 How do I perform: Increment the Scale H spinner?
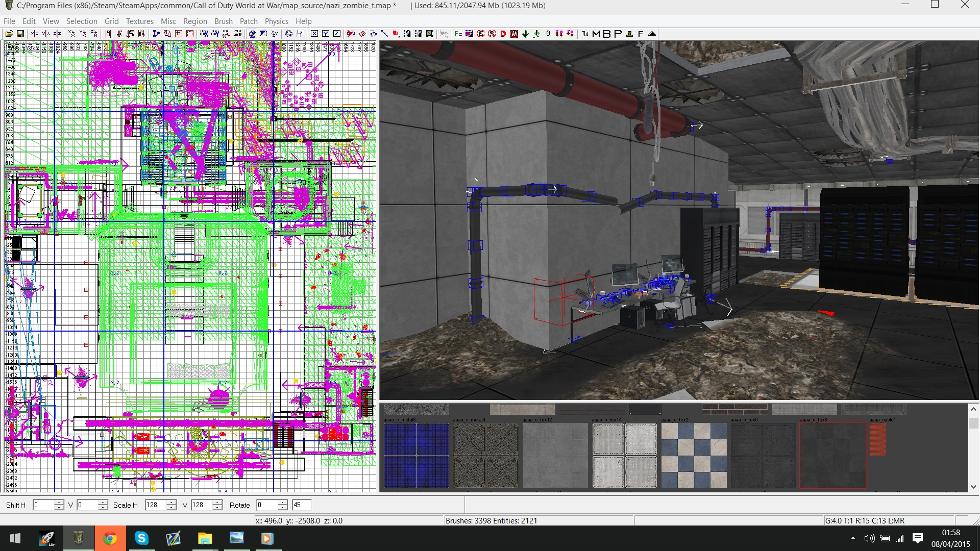(x=171, y=502)
